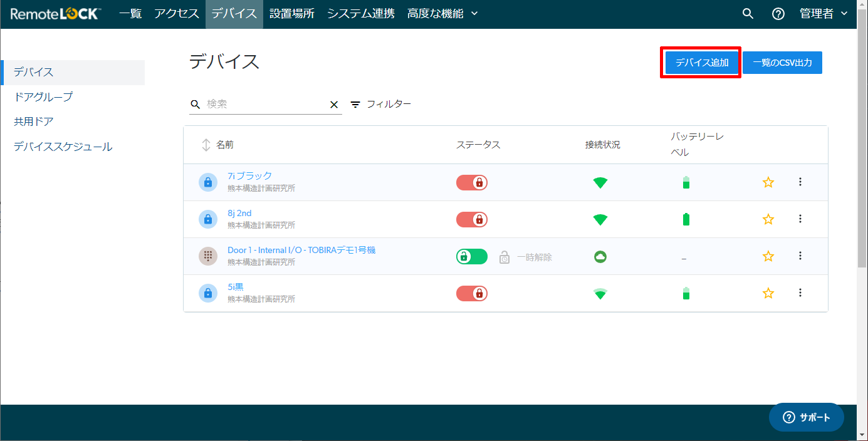Open help with the question mark icon
This screenshot has width=868, height=441.
coord(778,14)
